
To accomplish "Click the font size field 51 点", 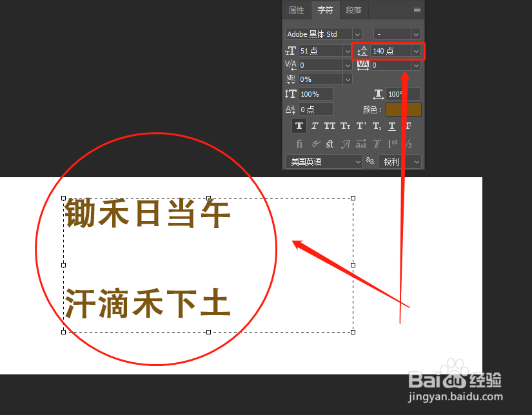I will coord(321,51).
